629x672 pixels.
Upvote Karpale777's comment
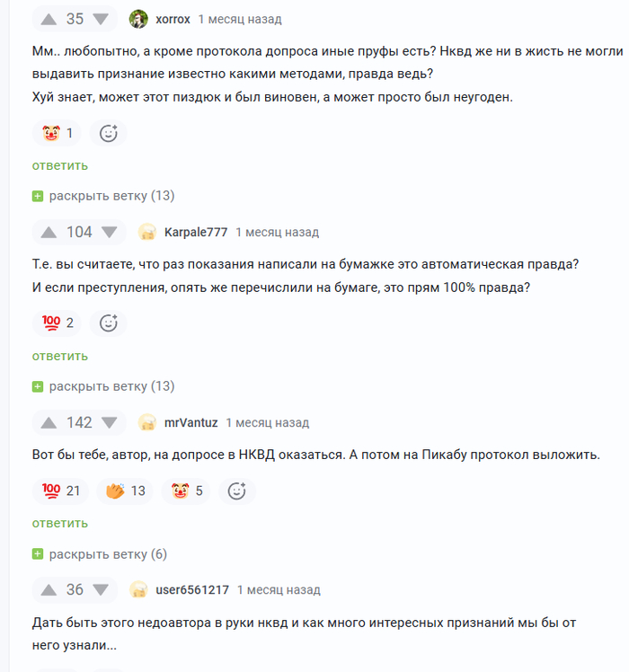tap(47, 232)
